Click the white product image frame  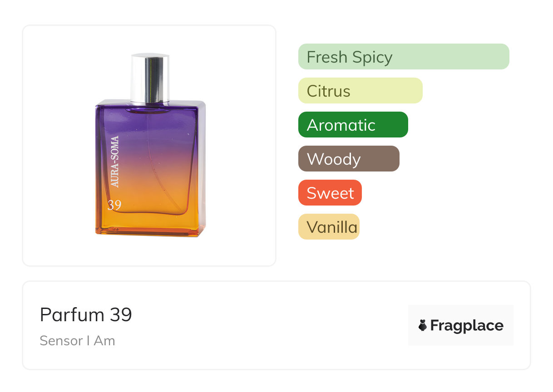(149, 146)
